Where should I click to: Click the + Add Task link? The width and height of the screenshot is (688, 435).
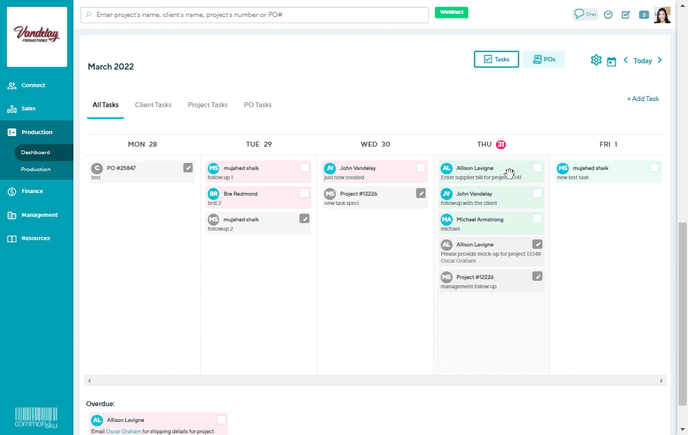pos(642,99)
